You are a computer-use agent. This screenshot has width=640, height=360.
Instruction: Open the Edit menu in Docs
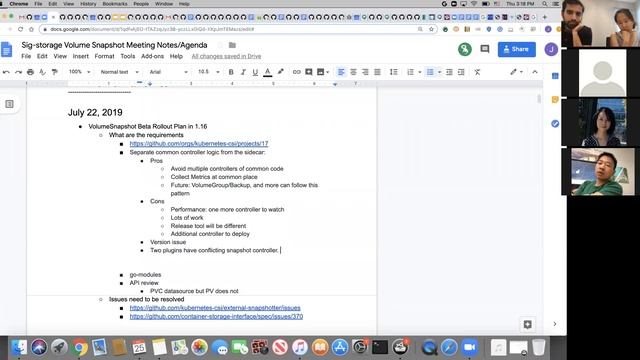coord(42,56)
